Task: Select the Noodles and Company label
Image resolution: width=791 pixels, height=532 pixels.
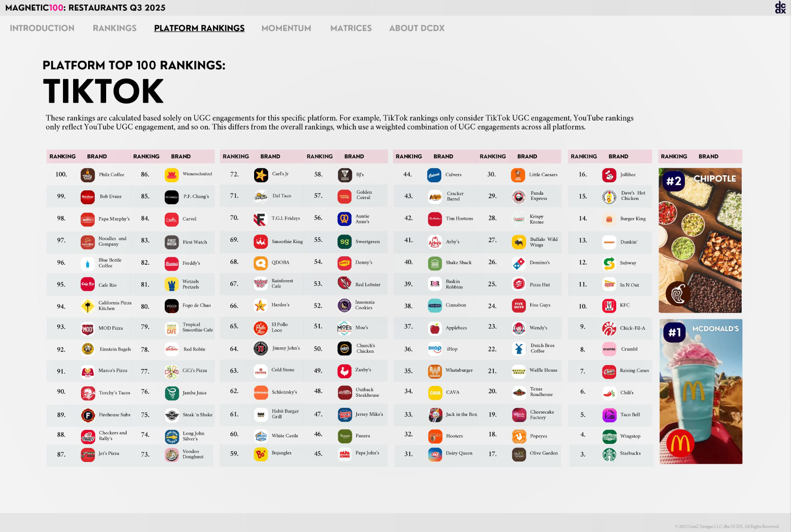Action: click(112, 241)
